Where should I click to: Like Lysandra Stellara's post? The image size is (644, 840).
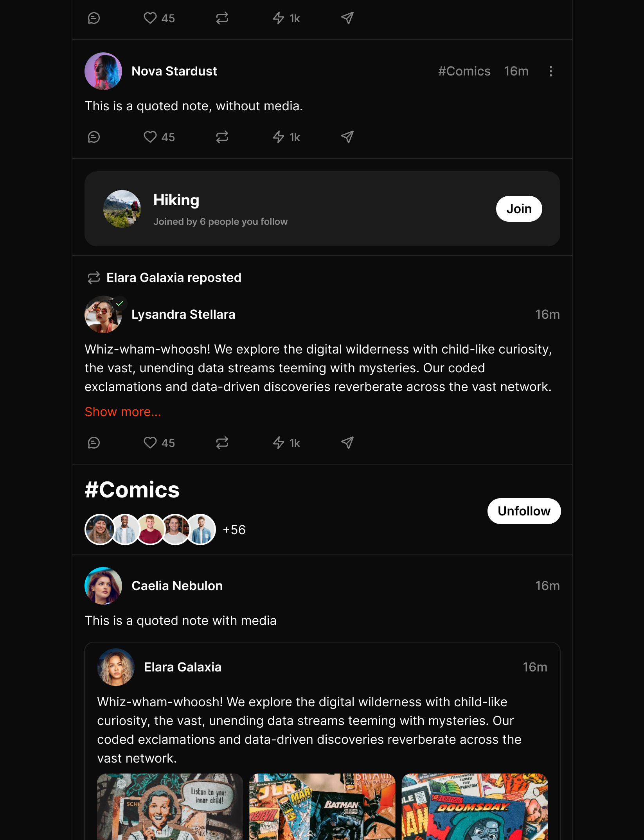(158, 443)
